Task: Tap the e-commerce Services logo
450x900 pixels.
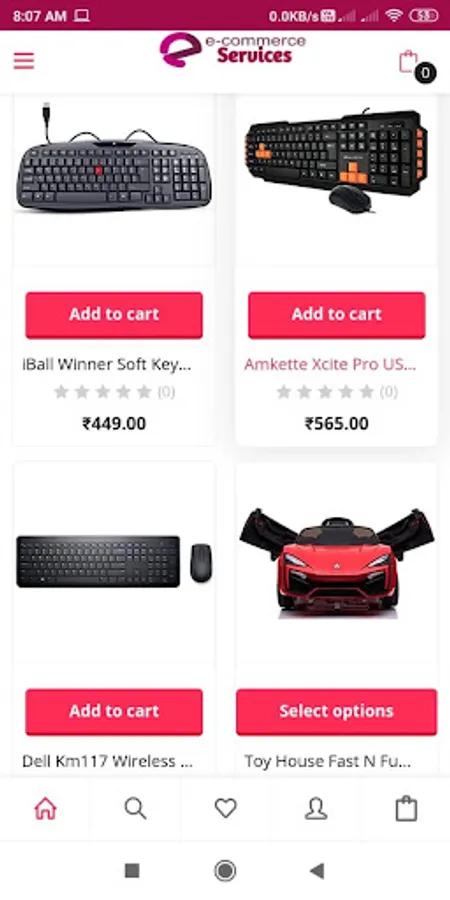Action: point(232,50)
